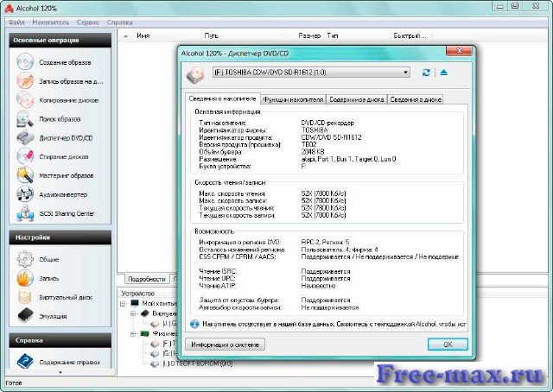This screenshot has width=553, height=392.
Task: Collapse the Справка panel header
Action: [x=60, y=340]
